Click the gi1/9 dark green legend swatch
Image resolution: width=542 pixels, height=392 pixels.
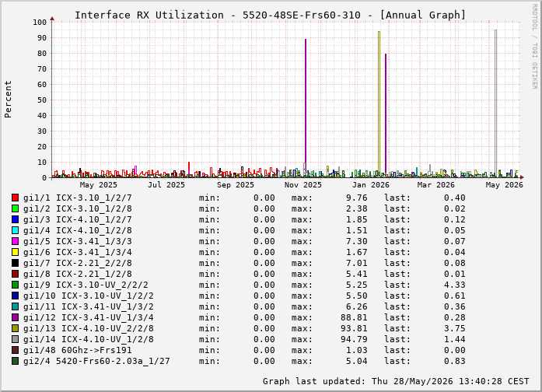tap(15, 285)
